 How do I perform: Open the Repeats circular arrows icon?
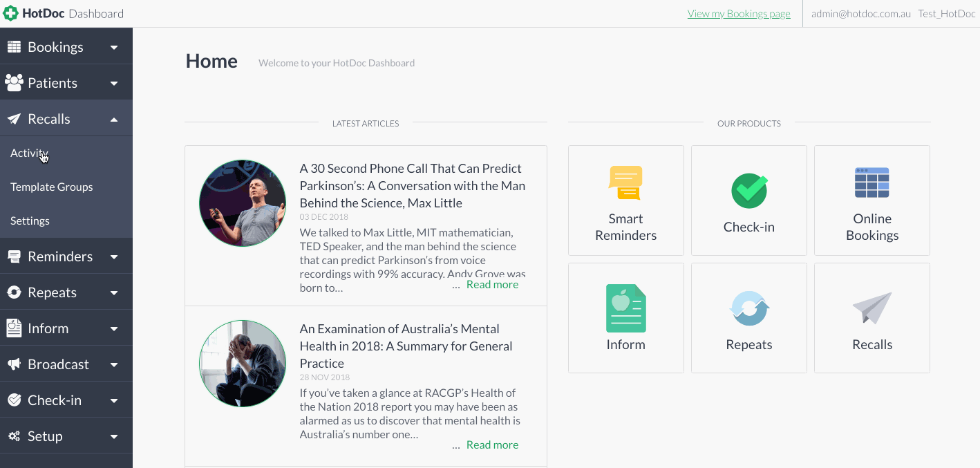(749, 309)
